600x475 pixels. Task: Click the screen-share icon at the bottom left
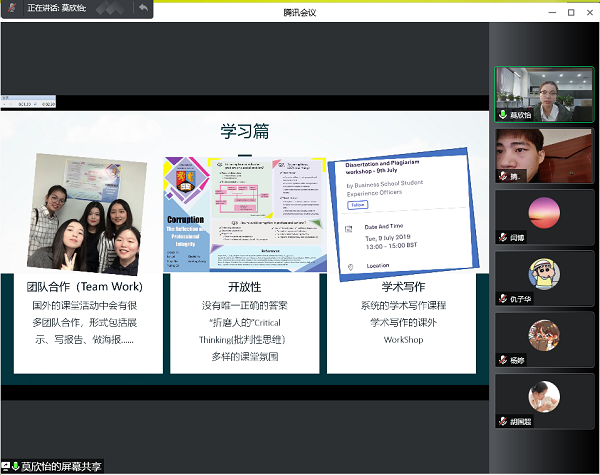pos(7,467)
